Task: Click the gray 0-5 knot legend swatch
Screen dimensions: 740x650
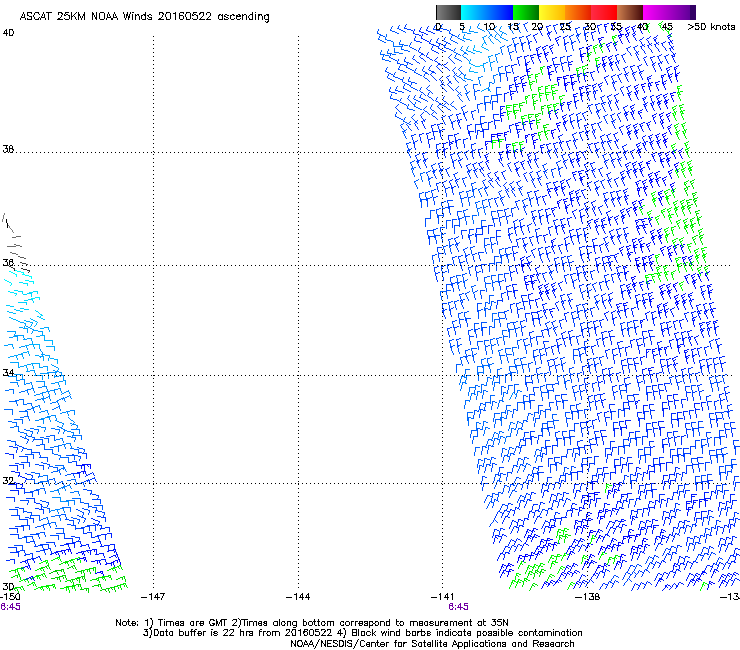Action: tap(448, 12)
